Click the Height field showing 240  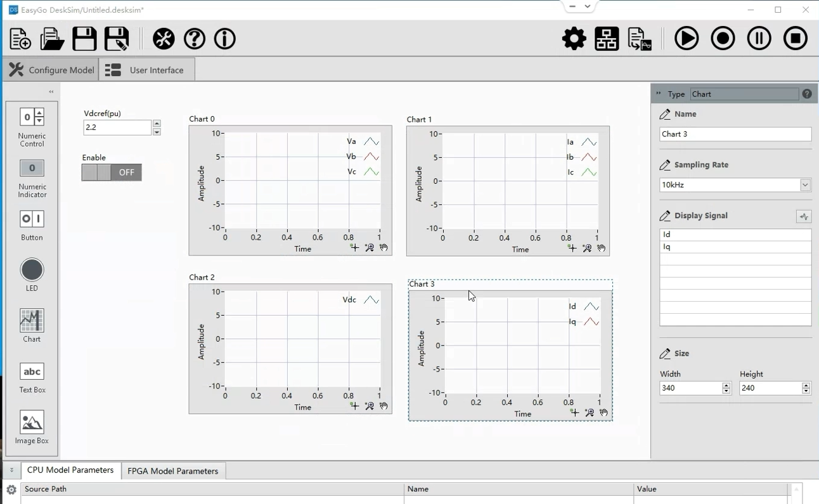pos(770,388)
